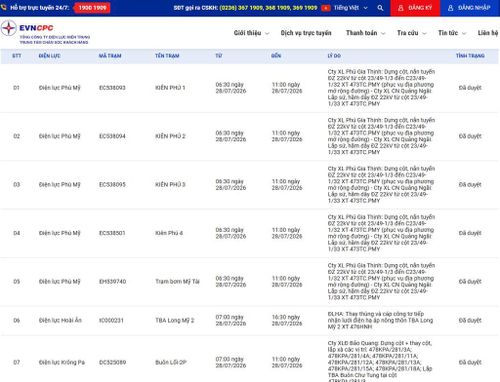Expand the Giới thiệu menu
The height and width of the screenshot is (382, 500).
(251, 33)
